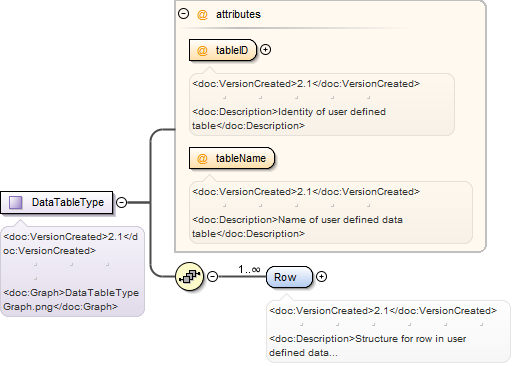Click VersionCreated 2.1 under Row
This screenshot has height=366, width=518.
[383, 311]
